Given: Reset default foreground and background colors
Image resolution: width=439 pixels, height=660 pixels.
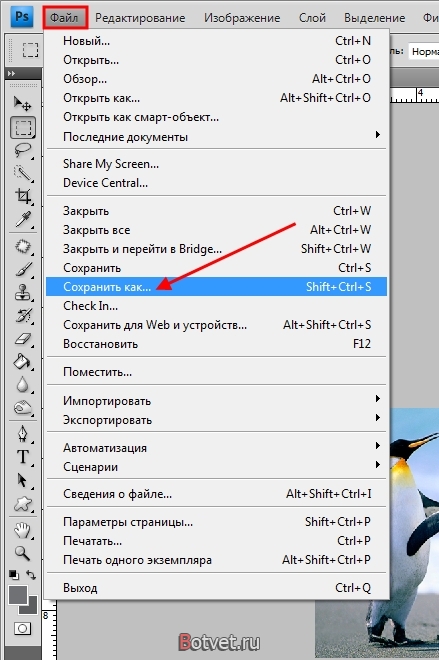Looking at the screenshot, I should coord(13,575).
